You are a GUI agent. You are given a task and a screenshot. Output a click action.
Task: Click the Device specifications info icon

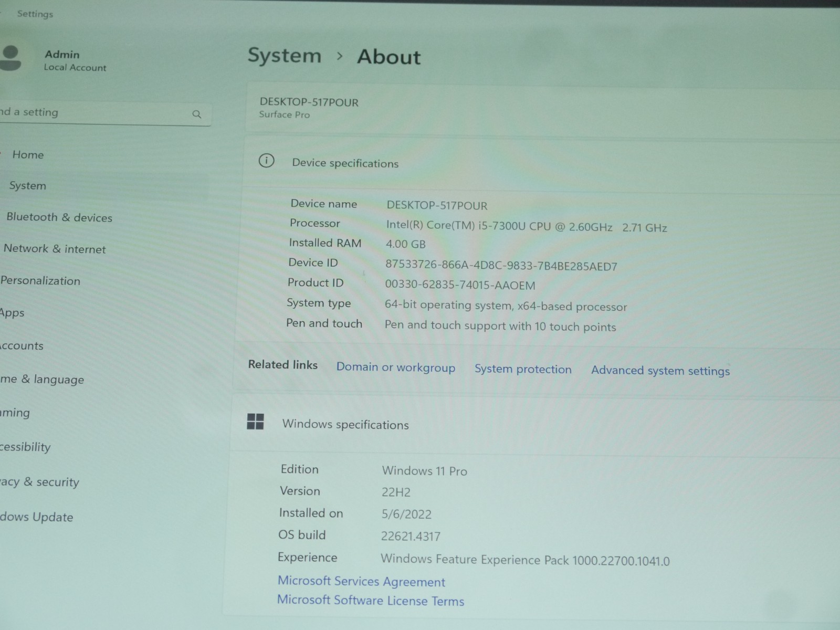point(266,161)
